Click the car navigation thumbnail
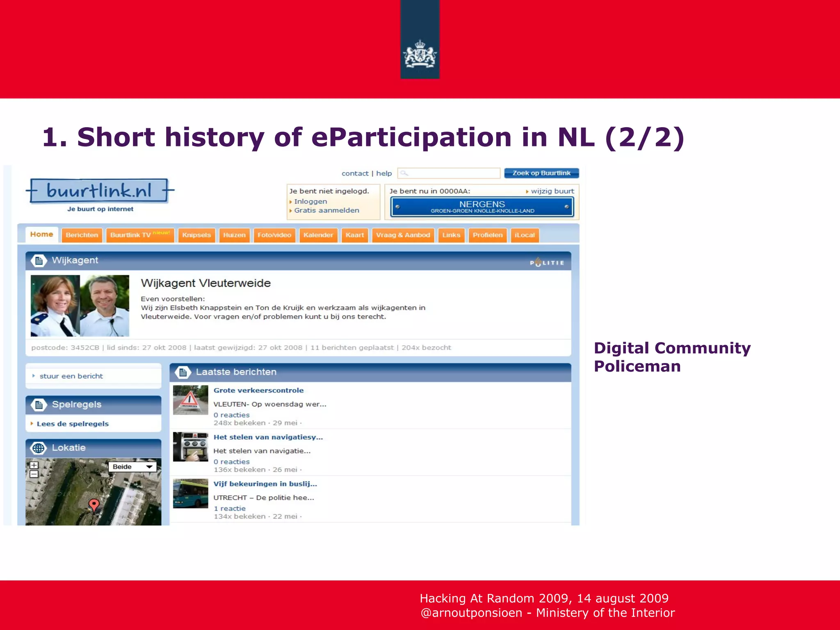Viewport: 840px width, 630px height. (190, 447)
